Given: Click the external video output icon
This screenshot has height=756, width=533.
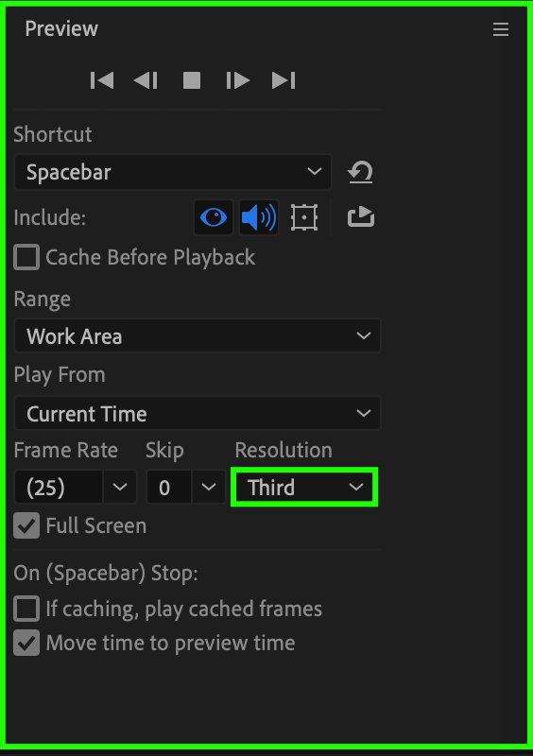Looking at the screenshot, I should pos(361,217).
